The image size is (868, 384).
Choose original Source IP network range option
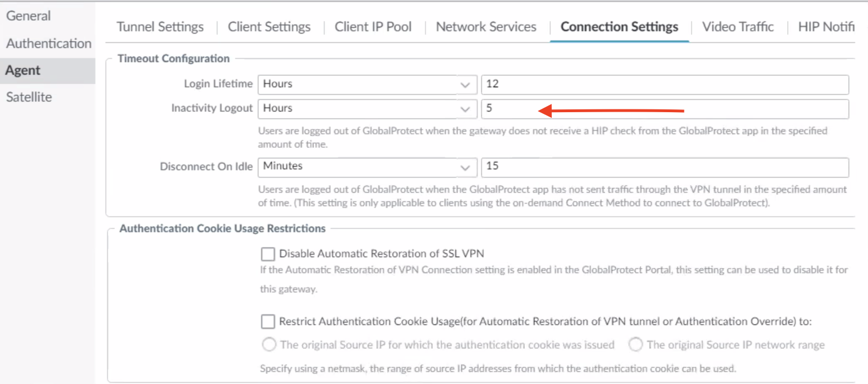[x=635, y=345]
